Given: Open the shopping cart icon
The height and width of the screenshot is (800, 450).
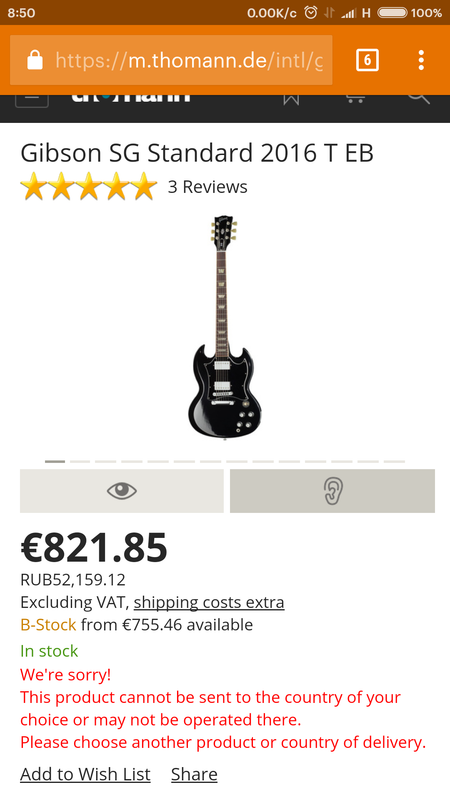Looking at the screenshot, I should 355,100.
